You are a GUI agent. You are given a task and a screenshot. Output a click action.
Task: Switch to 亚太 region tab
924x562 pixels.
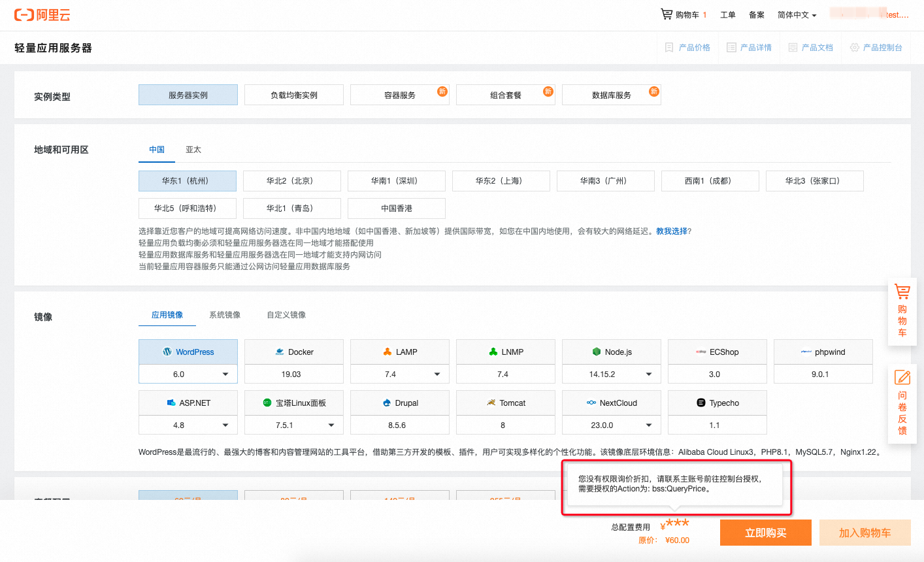click(193, 150)
